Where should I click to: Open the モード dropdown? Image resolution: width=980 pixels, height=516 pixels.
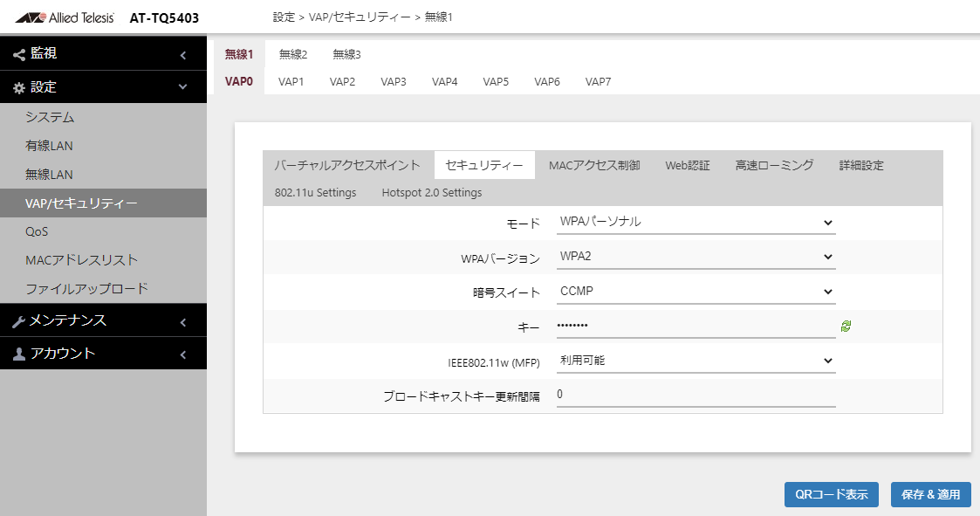tap(696, 222)
